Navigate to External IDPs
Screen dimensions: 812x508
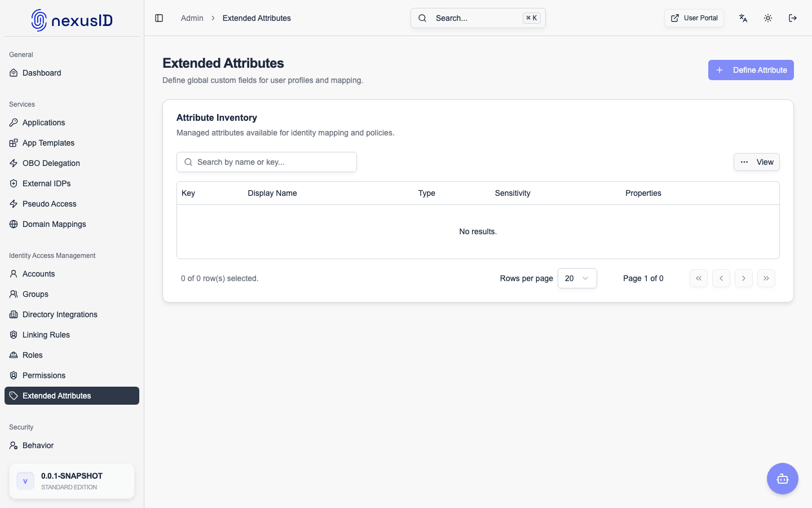click(x=72, y=183)
